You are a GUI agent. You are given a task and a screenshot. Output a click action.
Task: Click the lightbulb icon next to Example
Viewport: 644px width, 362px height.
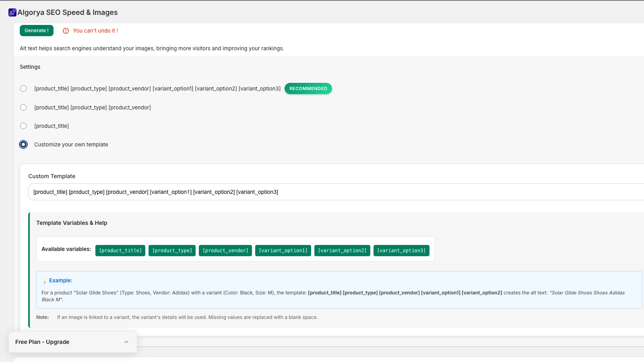(45, 280)
